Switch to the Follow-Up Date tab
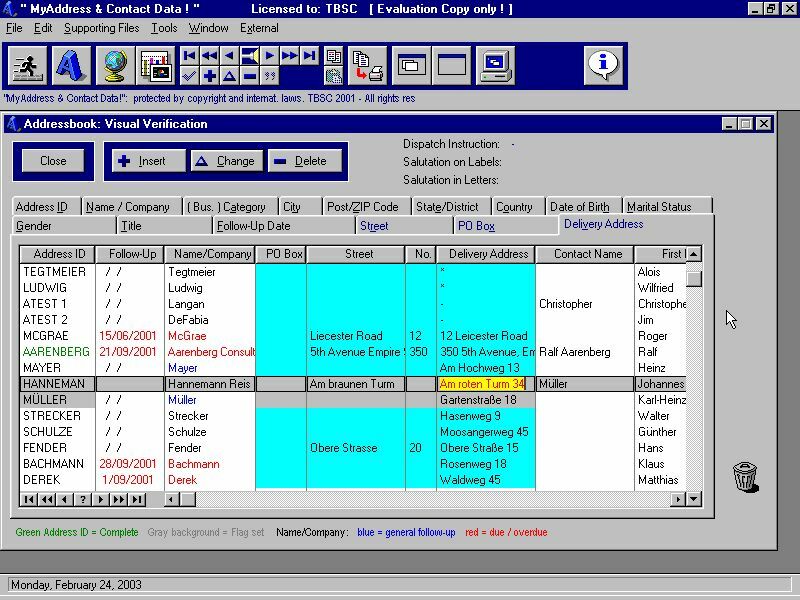The height and width of the screenshot is (600, 800). (284, 226)
